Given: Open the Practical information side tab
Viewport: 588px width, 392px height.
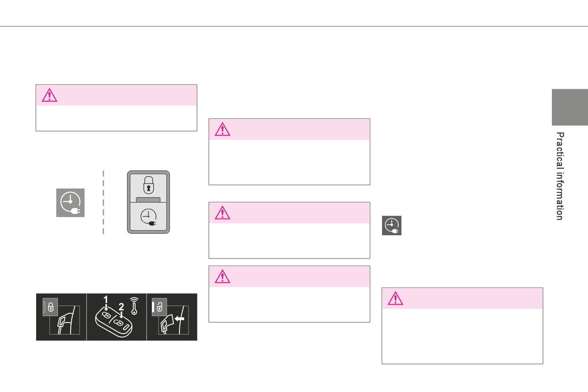Looking at the screenshot, I should point(561,176).
